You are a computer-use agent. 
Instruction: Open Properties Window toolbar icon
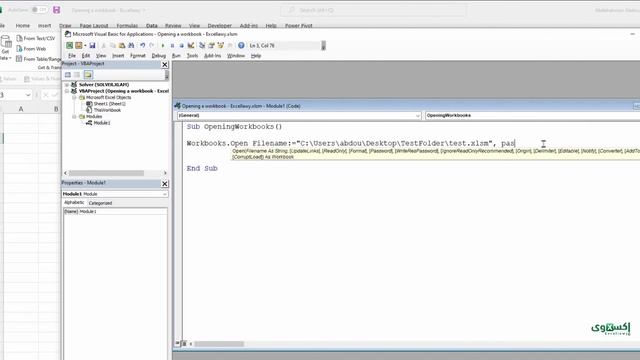tap(211, 45)
